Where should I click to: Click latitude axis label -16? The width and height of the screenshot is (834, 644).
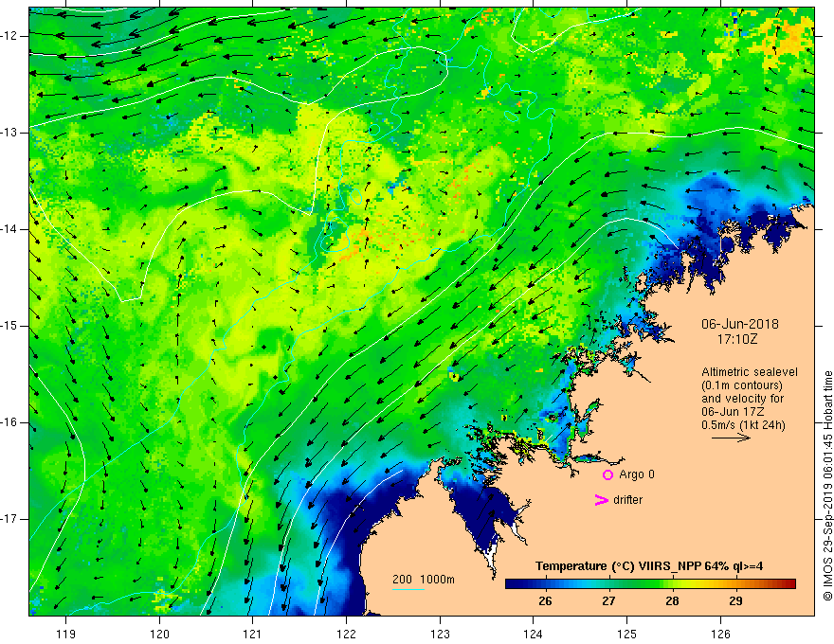click(x=9, y=422)
